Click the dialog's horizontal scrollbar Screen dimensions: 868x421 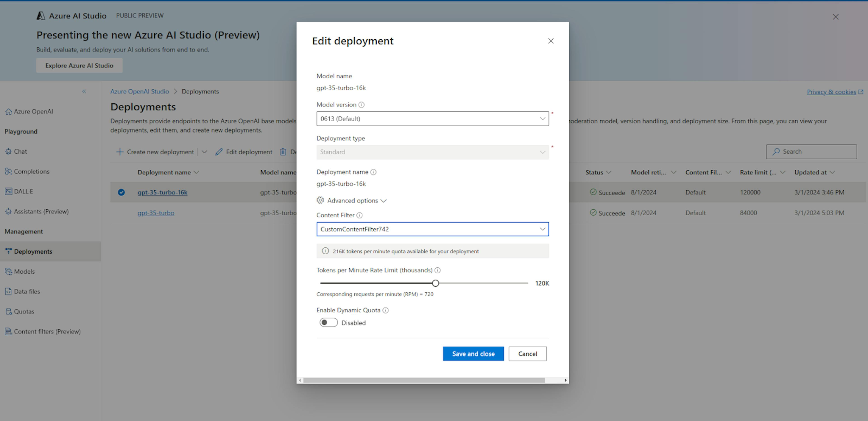[x=424, y=380]
